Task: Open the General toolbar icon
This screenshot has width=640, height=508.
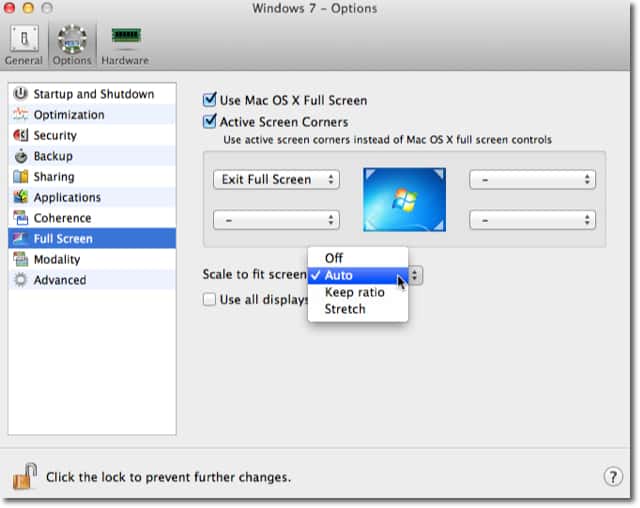Action: [24, 39]
